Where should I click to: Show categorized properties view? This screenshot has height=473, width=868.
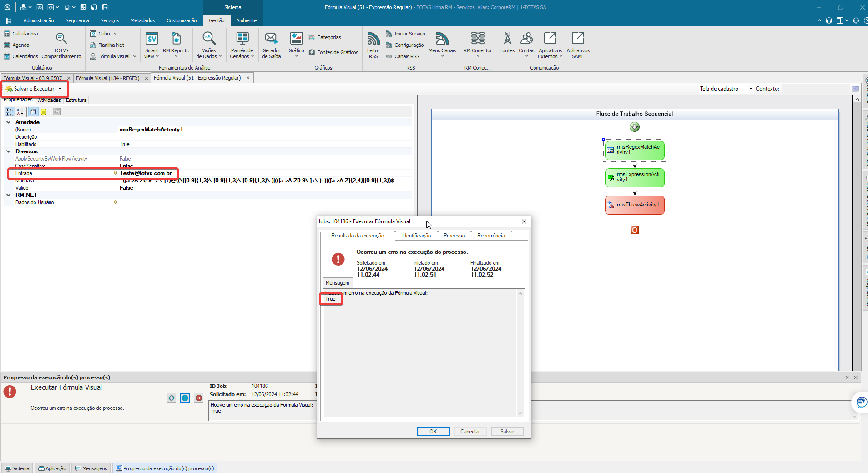[10, 112]
